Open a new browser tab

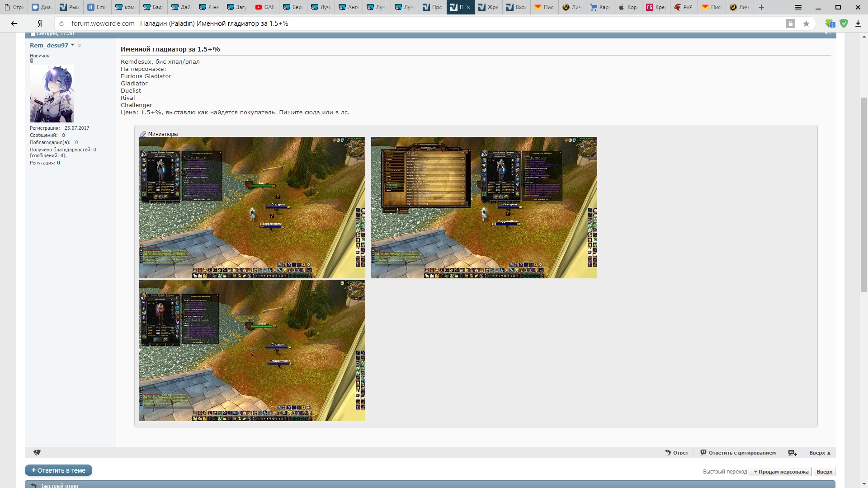[761, 7]
